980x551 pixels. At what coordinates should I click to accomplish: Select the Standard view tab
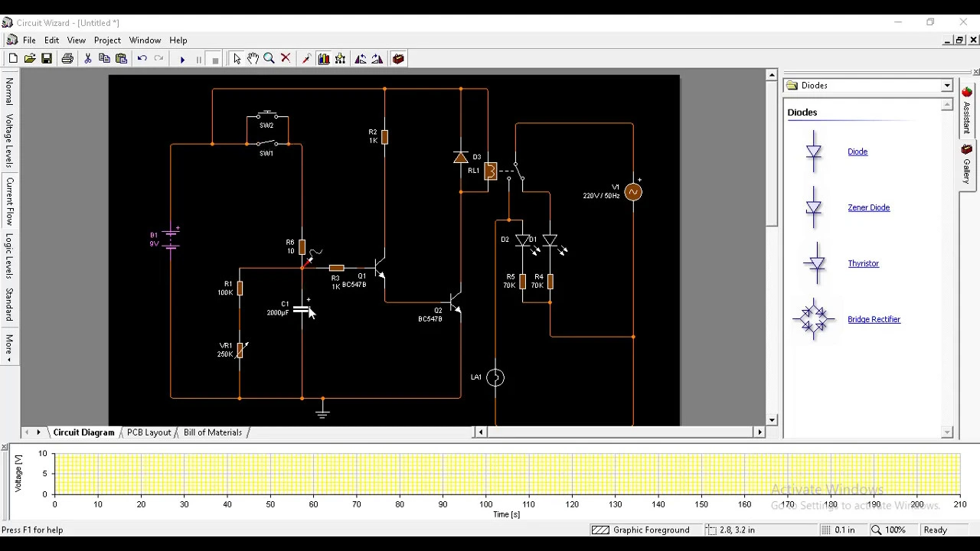pos(9,305)
